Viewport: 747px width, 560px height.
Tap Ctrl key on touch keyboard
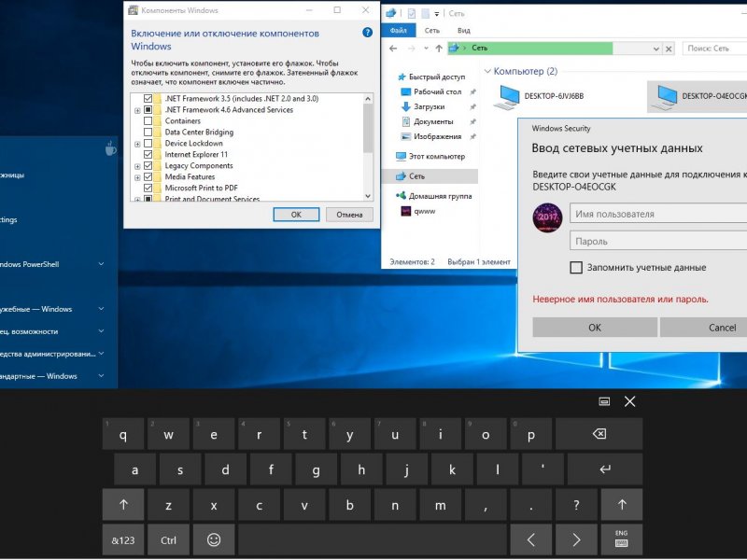(x=168, y=539)
